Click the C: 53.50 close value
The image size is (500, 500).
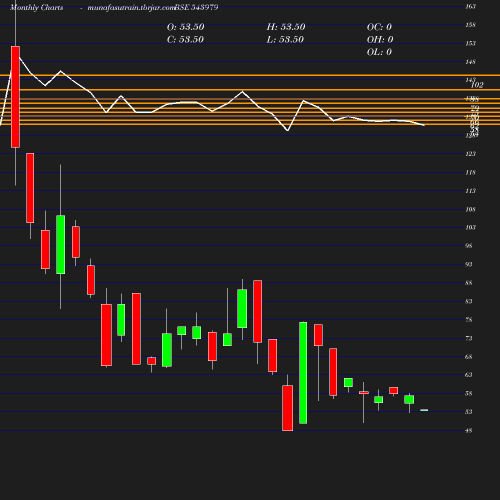click(x=185, y=40)
